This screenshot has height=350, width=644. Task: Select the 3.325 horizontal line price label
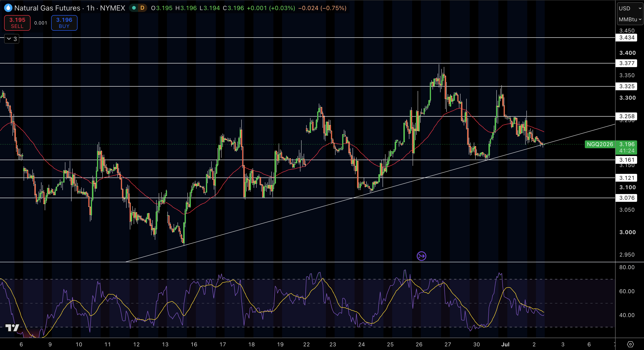(x=626, y=86)
